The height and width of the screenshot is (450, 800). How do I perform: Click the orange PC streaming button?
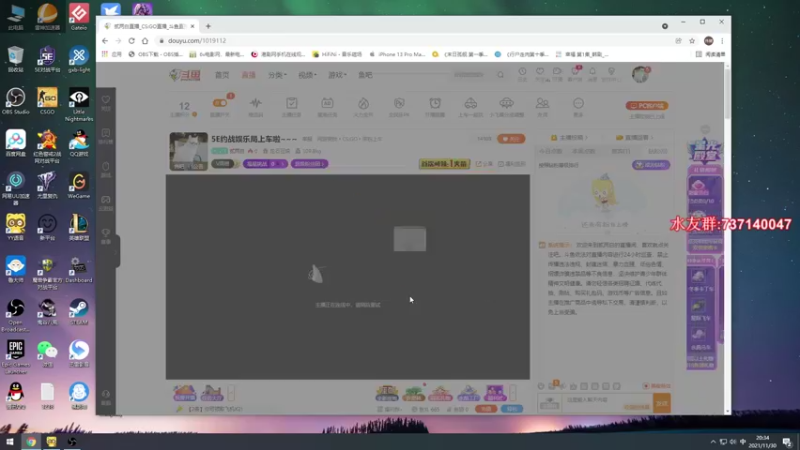[646, 106]
